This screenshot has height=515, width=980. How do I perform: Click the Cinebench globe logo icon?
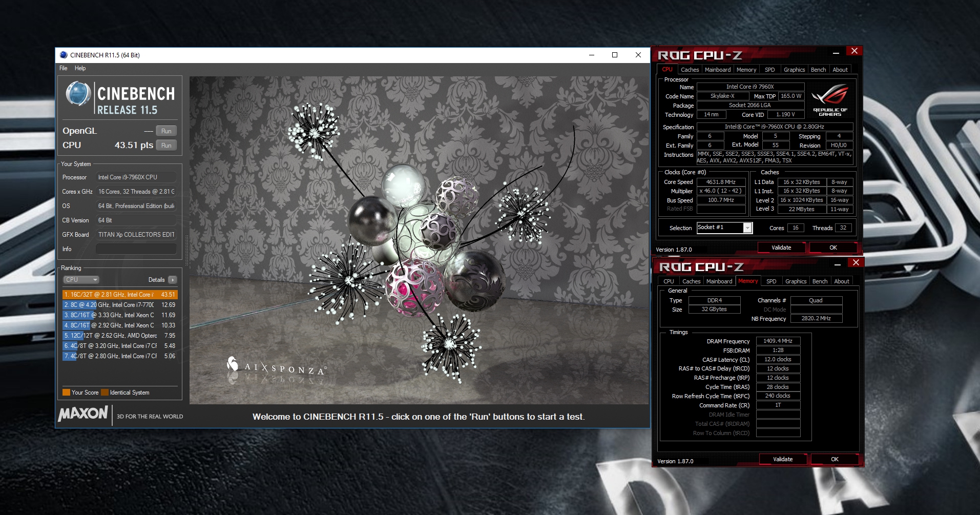pos(78,94)
